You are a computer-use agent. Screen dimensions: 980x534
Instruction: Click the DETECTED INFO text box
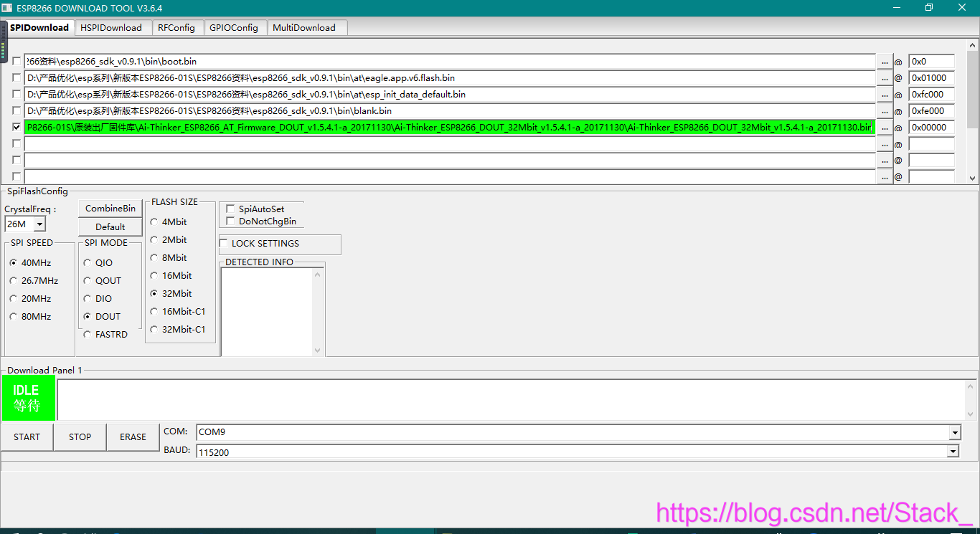[268, 312]
